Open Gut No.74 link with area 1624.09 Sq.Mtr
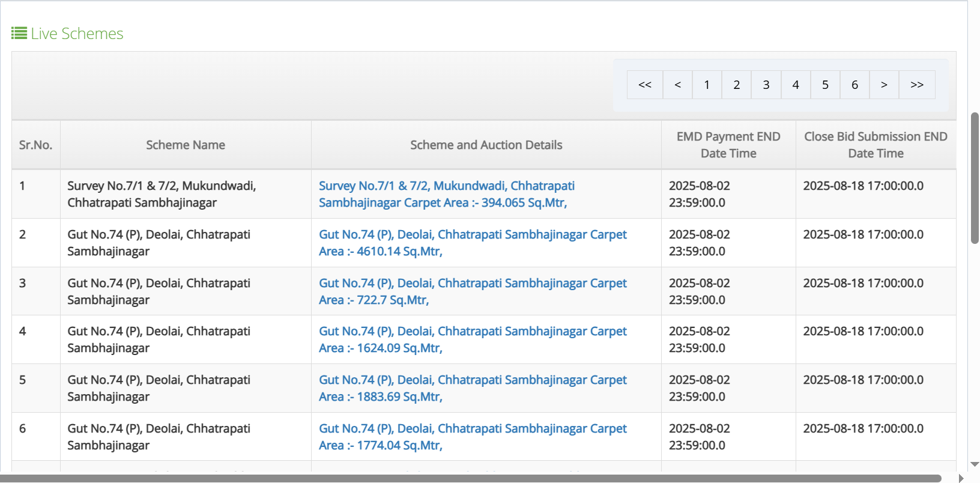Screen dimensions: 980x483 coord(473,339)
